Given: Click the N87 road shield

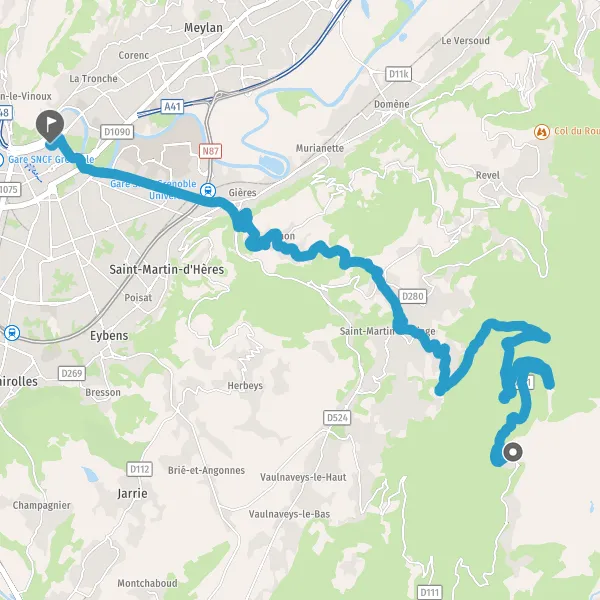Looking at the screenshot, I should click(x=210, y=151).
